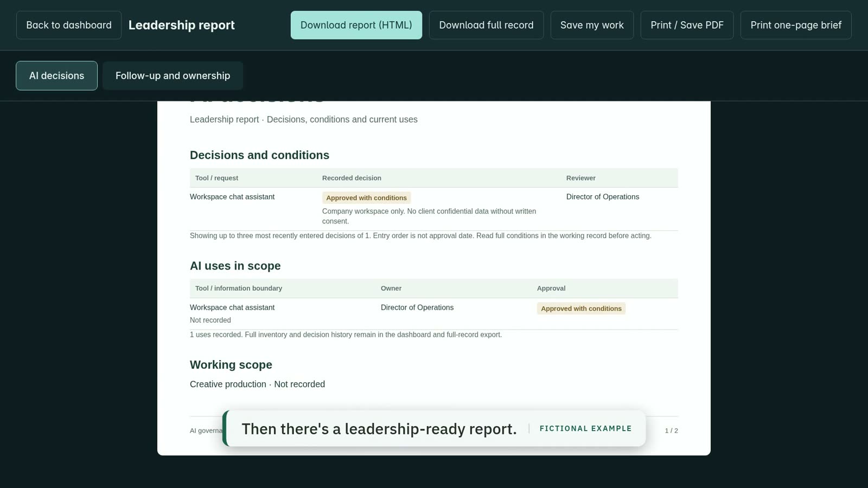868x488 pixels.
Task: Click the Decisions and conditions heading
Action: point(259,155)
